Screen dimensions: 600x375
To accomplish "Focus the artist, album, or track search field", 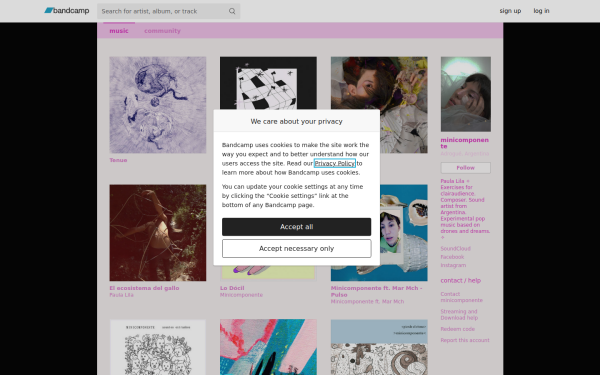I will pyautogui.click(x=168, y=11).
